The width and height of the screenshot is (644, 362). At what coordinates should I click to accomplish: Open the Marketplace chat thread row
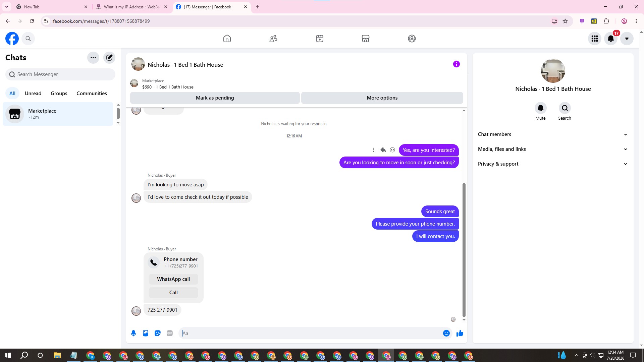(x=58, y=114)
